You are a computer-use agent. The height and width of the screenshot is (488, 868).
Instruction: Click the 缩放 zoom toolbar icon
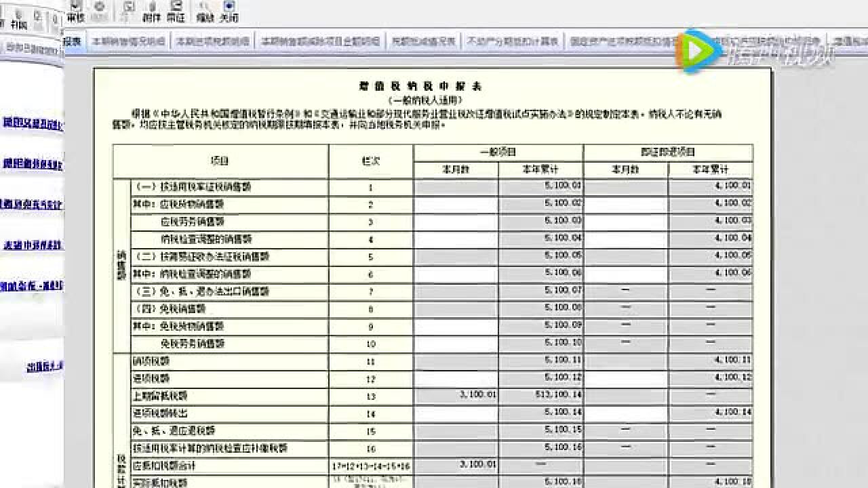(204, 12)
